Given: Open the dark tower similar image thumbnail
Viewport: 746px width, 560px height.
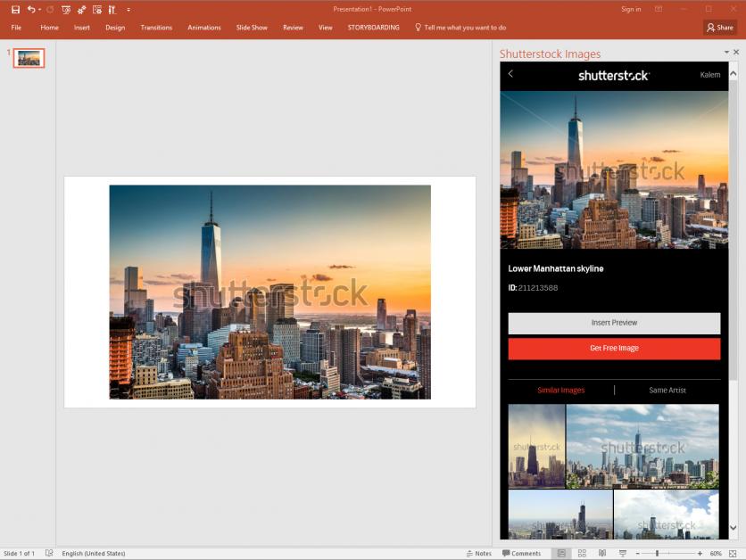Looking at the screenshot, I should tap(536, 446).
